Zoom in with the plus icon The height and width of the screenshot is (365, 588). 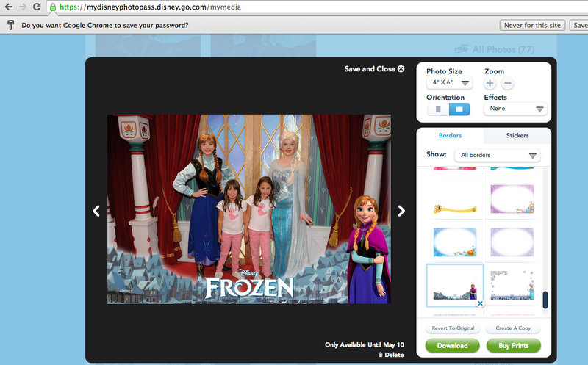click(490, 83)
